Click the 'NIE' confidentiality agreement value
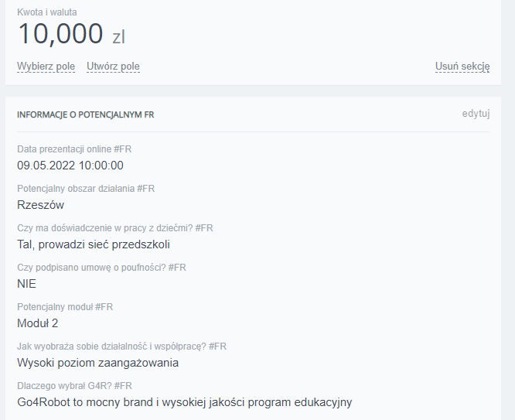This screenshot has width=515, height=420. 27,284
